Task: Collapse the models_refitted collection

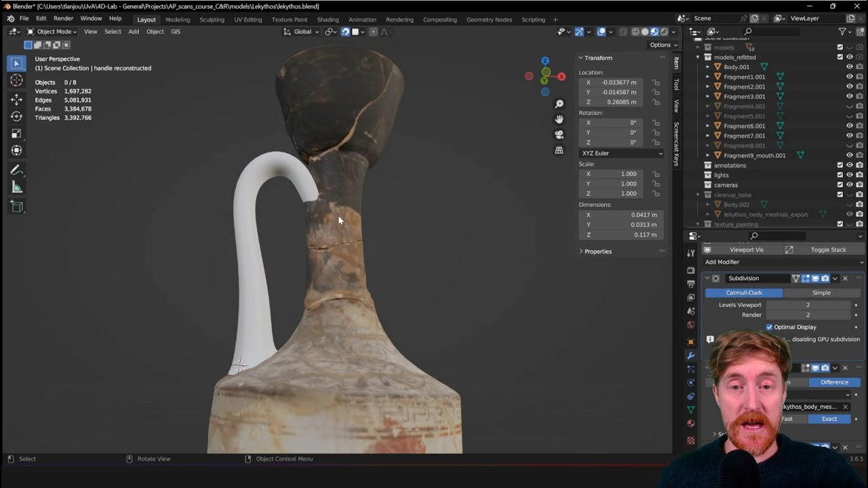Action: point(698,58)
